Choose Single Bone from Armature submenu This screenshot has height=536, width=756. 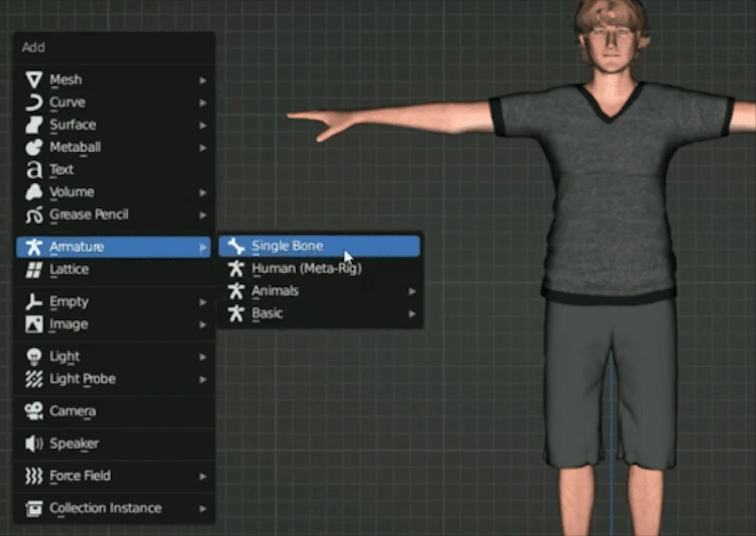(x=319, y=246)
